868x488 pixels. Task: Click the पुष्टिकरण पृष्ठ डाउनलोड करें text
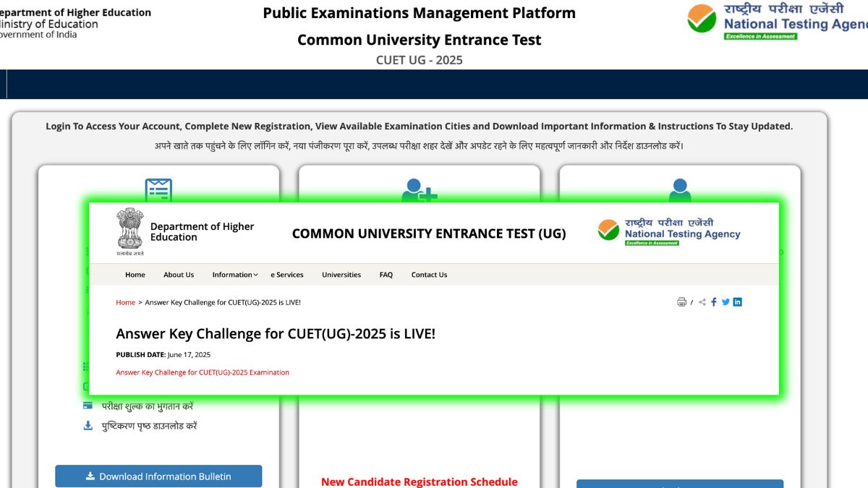click(x=150, y=426)
